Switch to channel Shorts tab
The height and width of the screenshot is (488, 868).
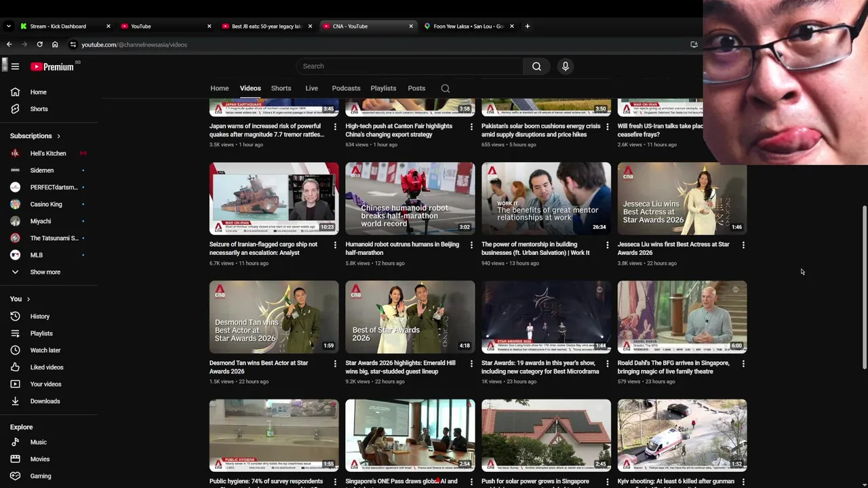(x=281, y=88)
